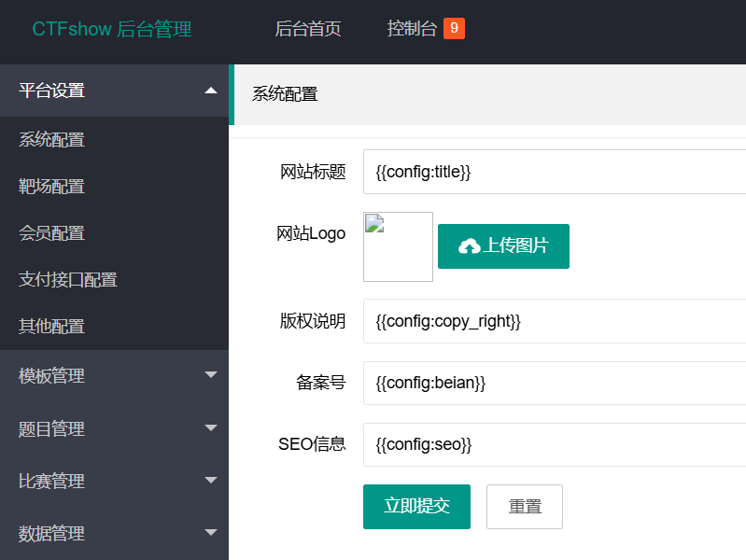Click the orange 9 notification badge
The image size is (746, 560).
[454, 29]
